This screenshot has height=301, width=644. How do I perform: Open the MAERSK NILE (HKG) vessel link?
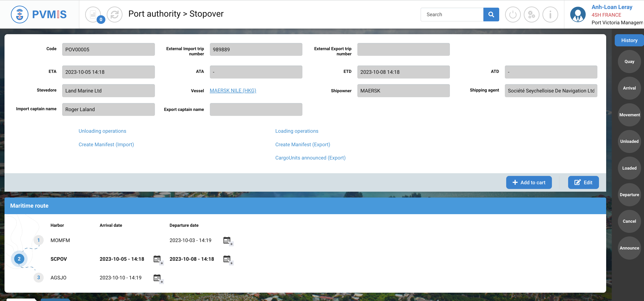[x=233, y=90]
